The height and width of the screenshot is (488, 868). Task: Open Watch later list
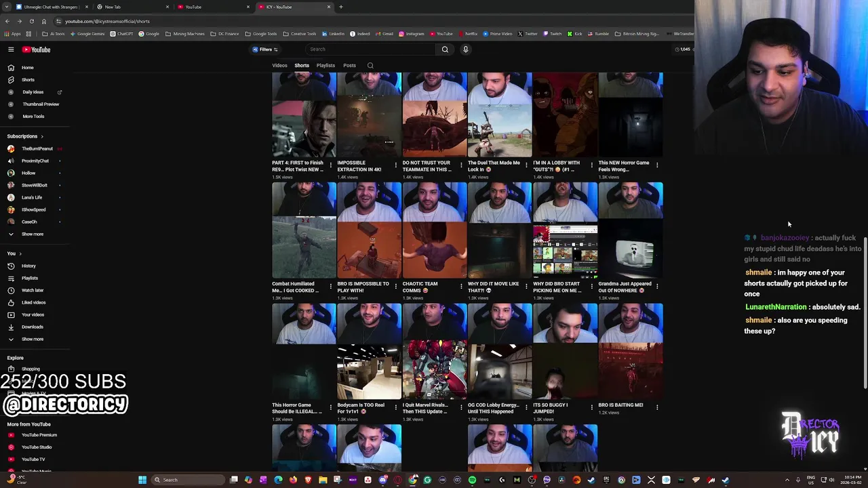[x=34, y=290]
